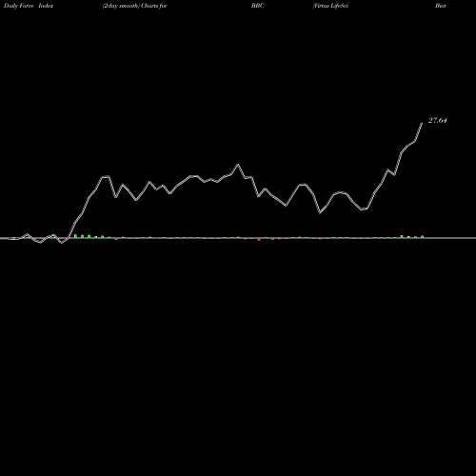The image size is (476, 476).
Task: Click the '(Virtus LifeSci' label
Action: point(330,6)
